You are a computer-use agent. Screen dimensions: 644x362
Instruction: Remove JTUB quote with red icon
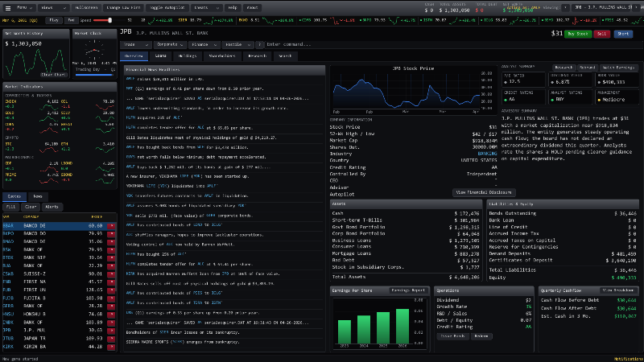coord(111,339)
